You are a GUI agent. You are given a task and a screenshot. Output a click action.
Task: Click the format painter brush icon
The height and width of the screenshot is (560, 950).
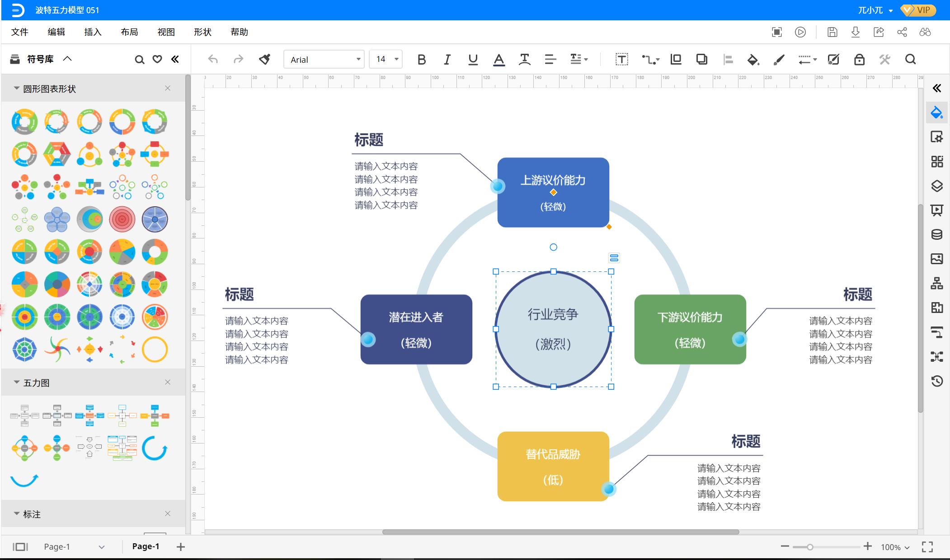[x=265, y=59]
